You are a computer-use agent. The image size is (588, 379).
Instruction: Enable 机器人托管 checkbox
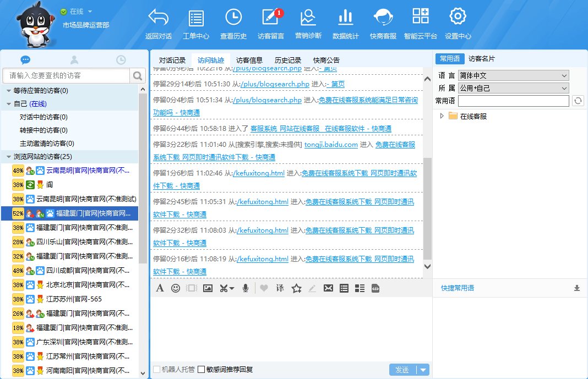click(157, 370)
